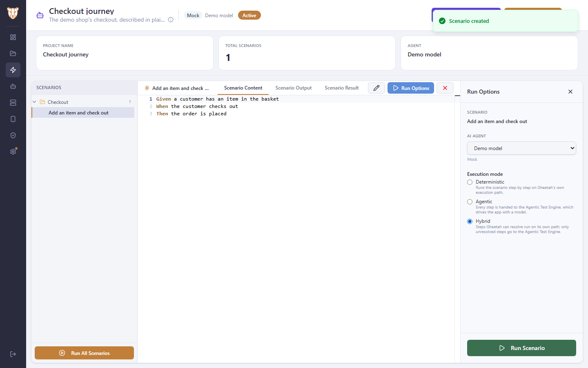Click the Checkout folder icon in tree
588x368 pixels.
coord(42,102)
